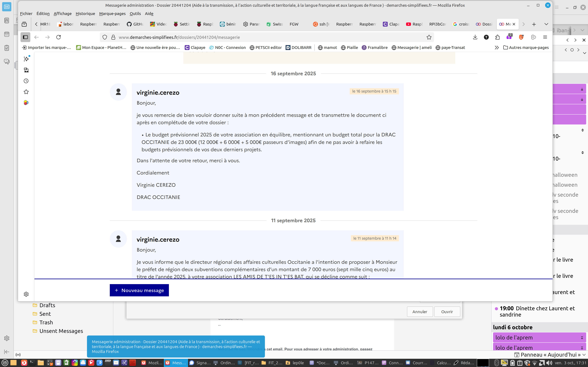The image size is (588, 367).
Task: Bookmark this page with the star icon
Action: pos(429,37)
